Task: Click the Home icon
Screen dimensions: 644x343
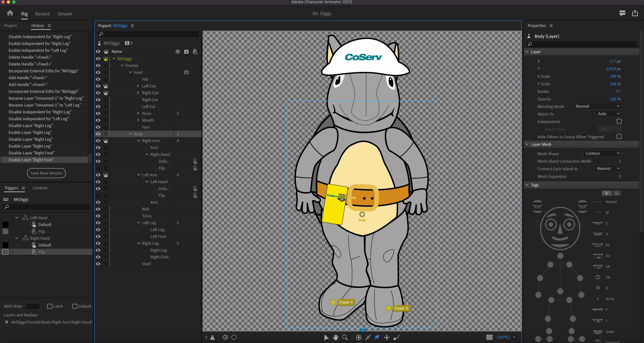Action: (10, 13)
